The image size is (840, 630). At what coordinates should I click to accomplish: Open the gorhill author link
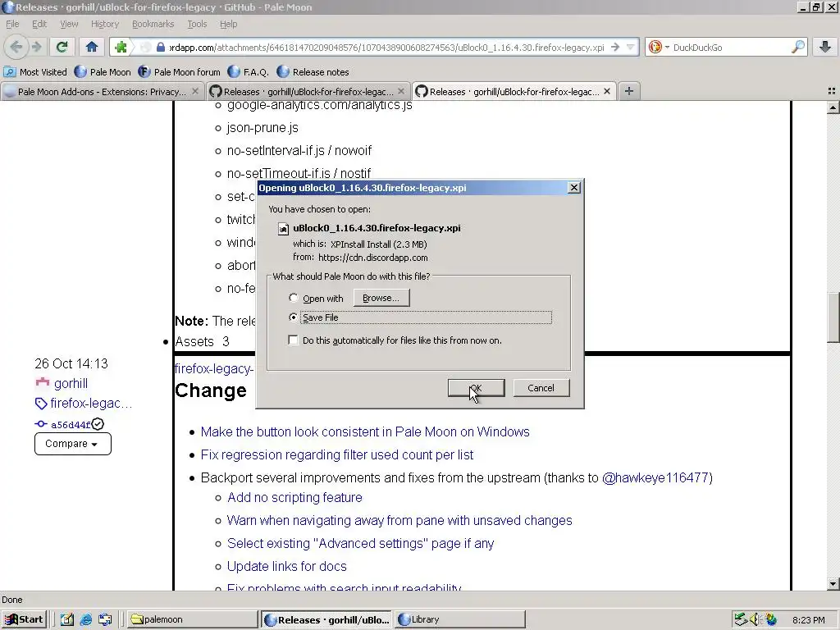click(71, 384)
